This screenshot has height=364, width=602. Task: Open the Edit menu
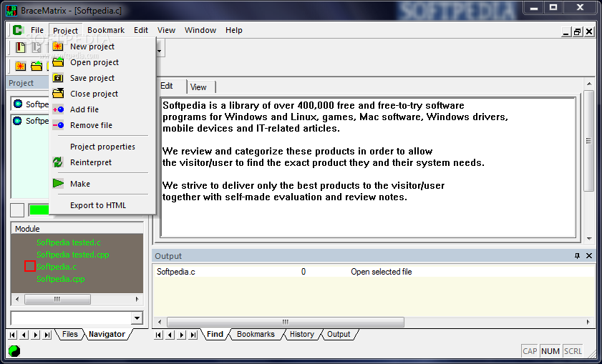(141, 30)
